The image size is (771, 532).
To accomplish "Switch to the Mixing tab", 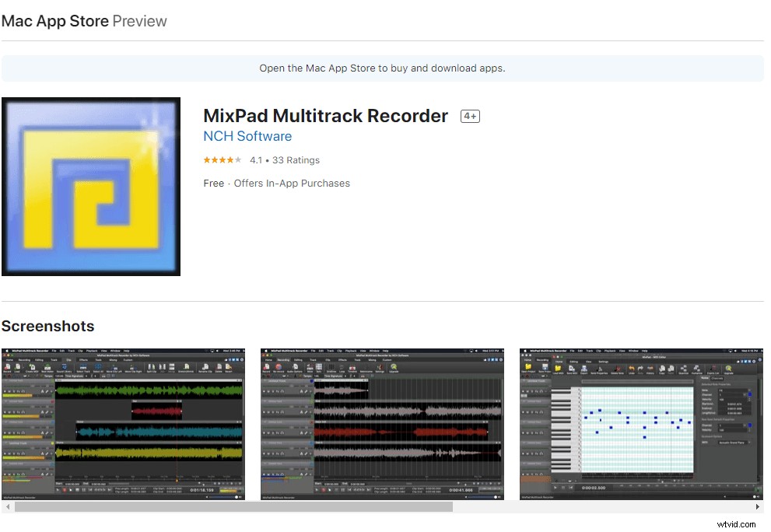I will click(111, 359).
